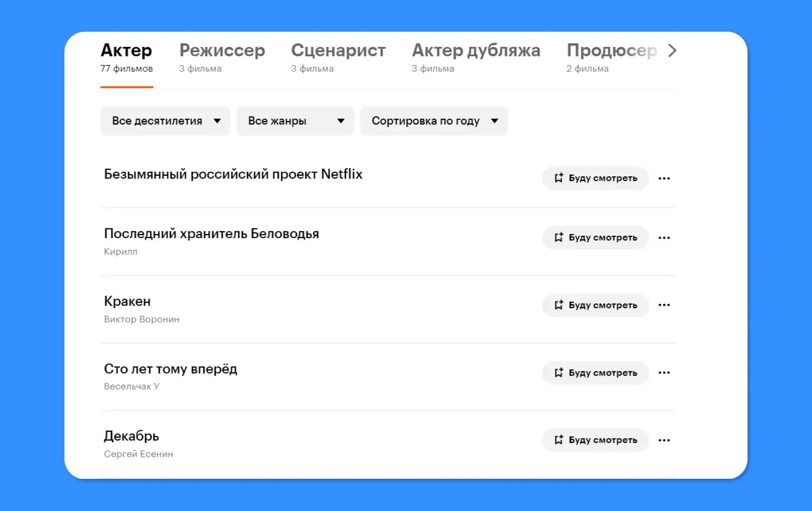The image size is (812, 511).
Task: Open the Режиссер tab
Action: point(222,58)
